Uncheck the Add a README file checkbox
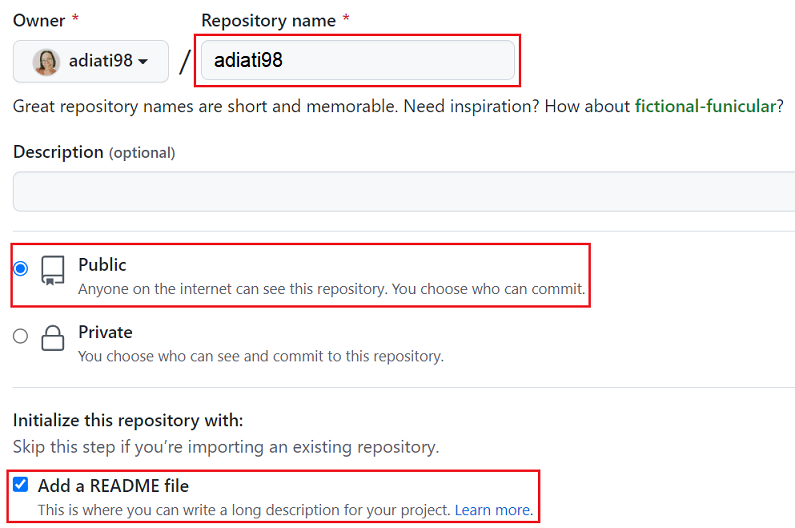Screen dimensions: 795x528 pyautogui.click(x=21, y=485)
